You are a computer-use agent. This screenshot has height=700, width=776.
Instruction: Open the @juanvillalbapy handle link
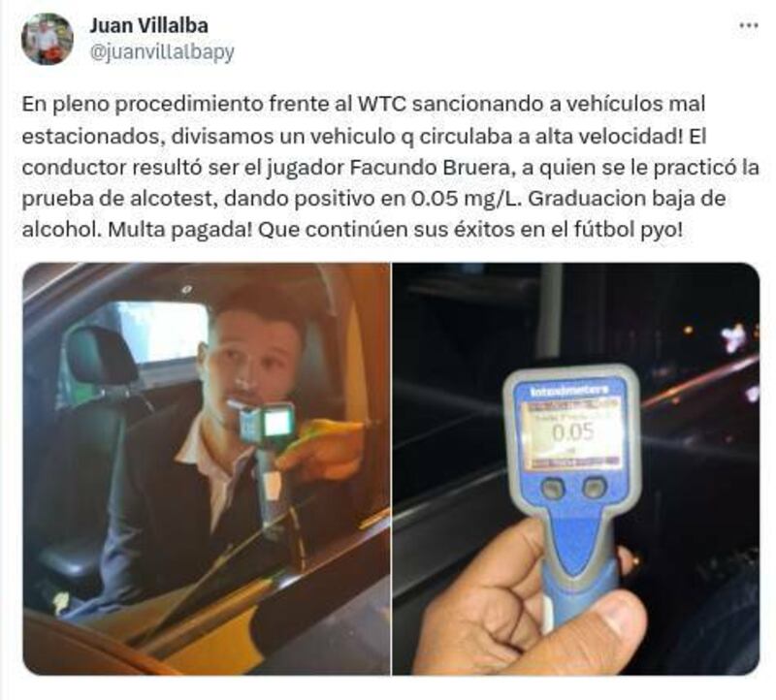pos(162,51)
